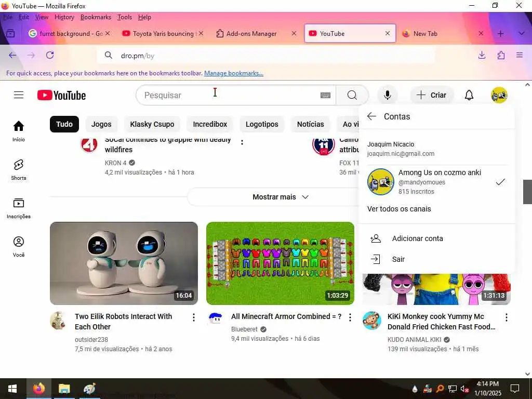Choose Sair to sign out
532x399 pixels.
click(436, 259)
